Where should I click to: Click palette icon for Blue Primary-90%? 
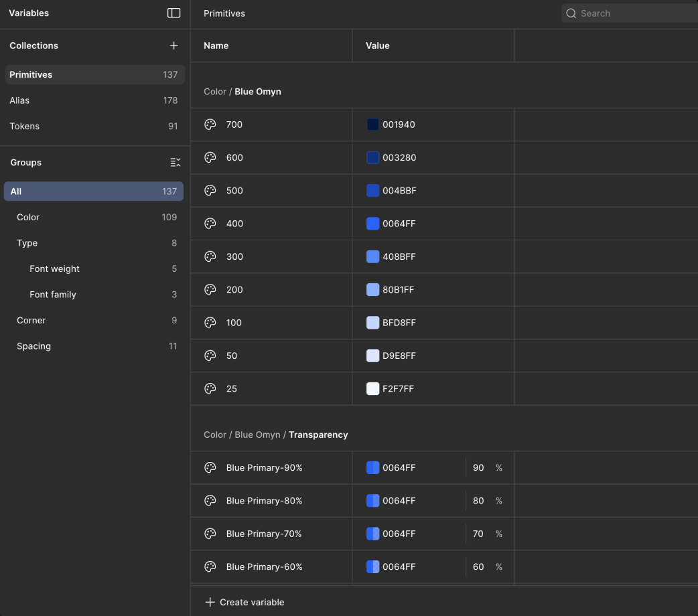(210, 468)
